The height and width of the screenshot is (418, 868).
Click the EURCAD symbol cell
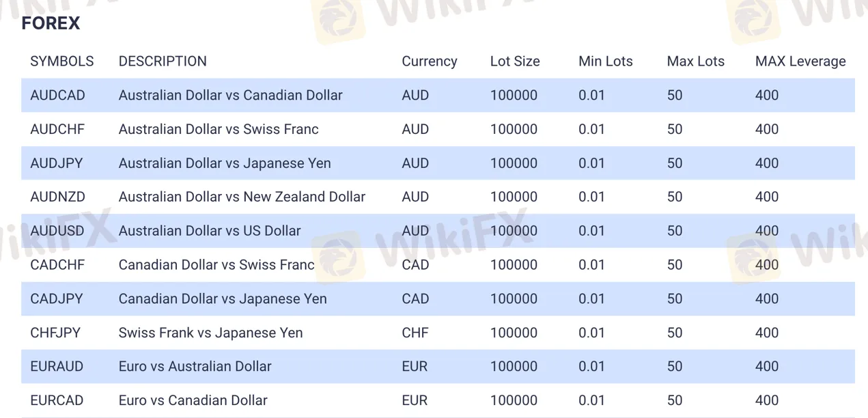click(x=57, y=400)
